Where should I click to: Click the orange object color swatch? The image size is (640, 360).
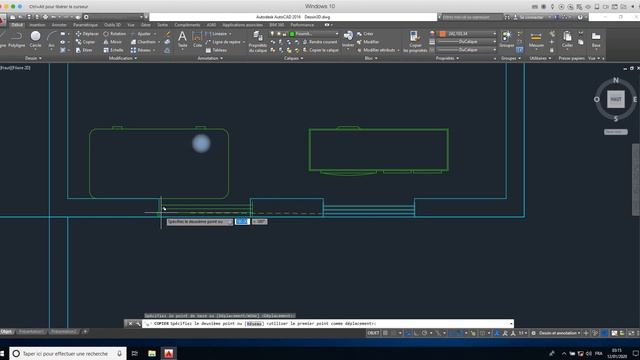(x=442, y=34)
